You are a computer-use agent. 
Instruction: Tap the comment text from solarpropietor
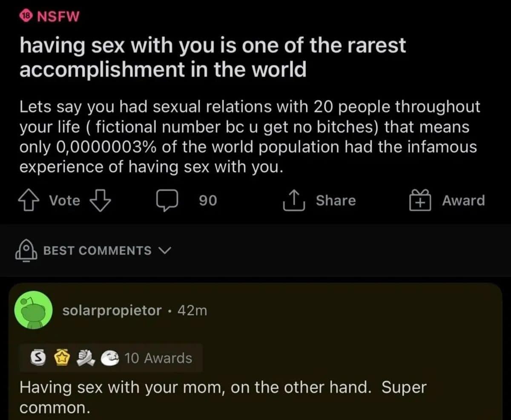[223, 397]
